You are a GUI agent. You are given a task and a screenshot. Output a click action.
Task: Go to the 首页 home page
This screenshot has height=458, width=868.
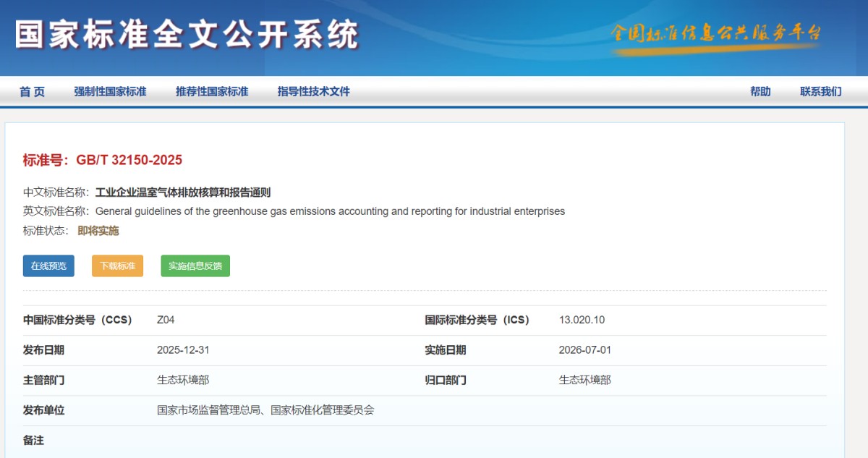(32, 92)
